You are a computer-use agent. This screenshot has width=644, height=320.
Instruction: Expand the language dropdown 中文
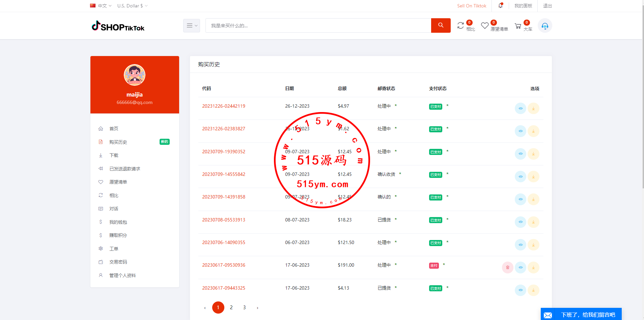101,6
